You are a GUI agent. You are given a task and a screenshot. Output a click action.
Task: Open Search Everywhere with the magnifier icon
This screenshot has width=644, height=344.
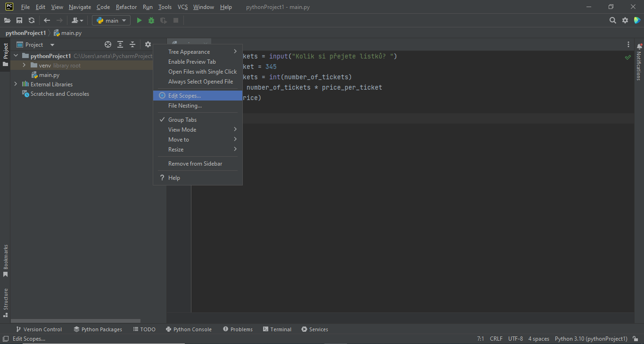tap(612, 20)
